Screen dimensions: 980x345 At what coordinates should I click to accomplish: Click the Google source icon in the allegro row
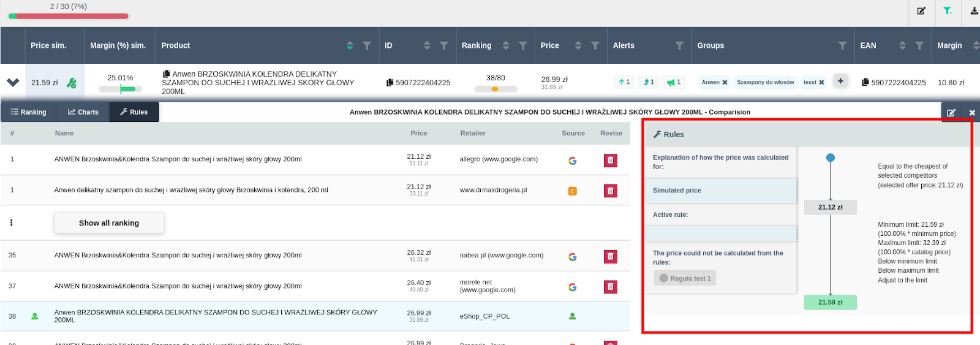pyautogui.click(x=573, y=161)
